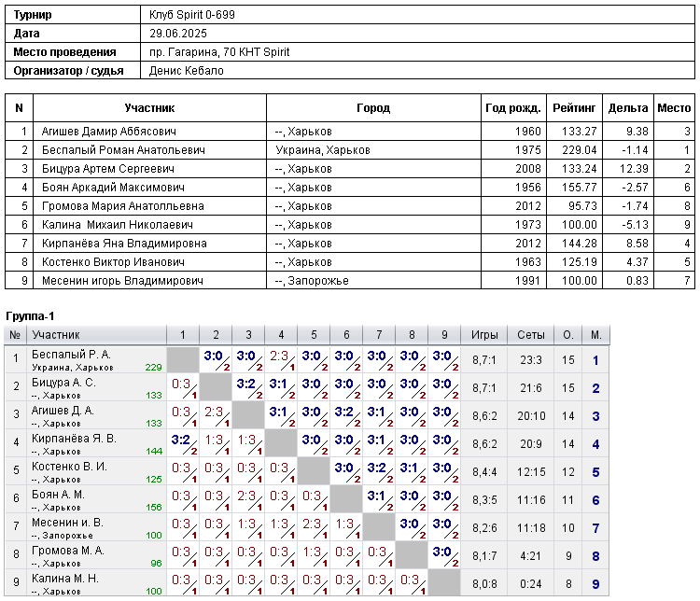Select participant 'Костенко Виктор Иванович'

tap(113, 262)
